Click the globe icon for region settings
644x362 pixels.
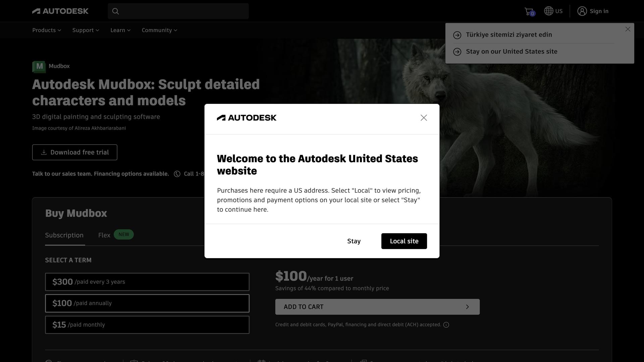[x=548, y=11]
